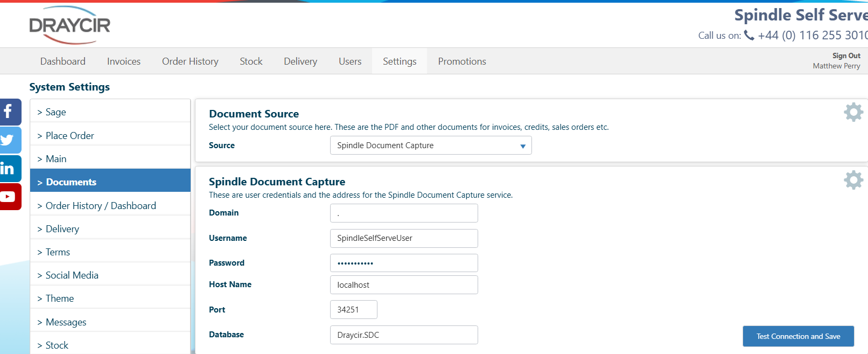Screen dimensions: 868x354
Task: Open the Stock navigation tab
Action: point(251,61)
